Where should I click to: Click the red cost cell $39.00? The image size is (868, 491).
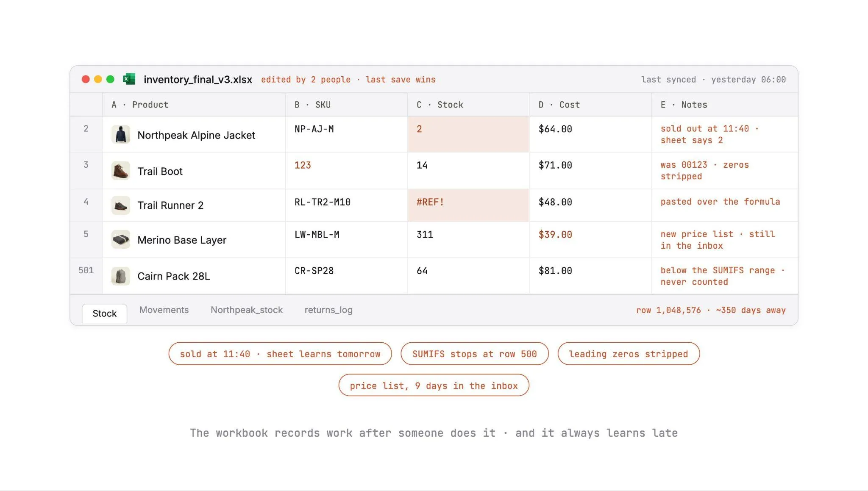[x=590, y=240]
